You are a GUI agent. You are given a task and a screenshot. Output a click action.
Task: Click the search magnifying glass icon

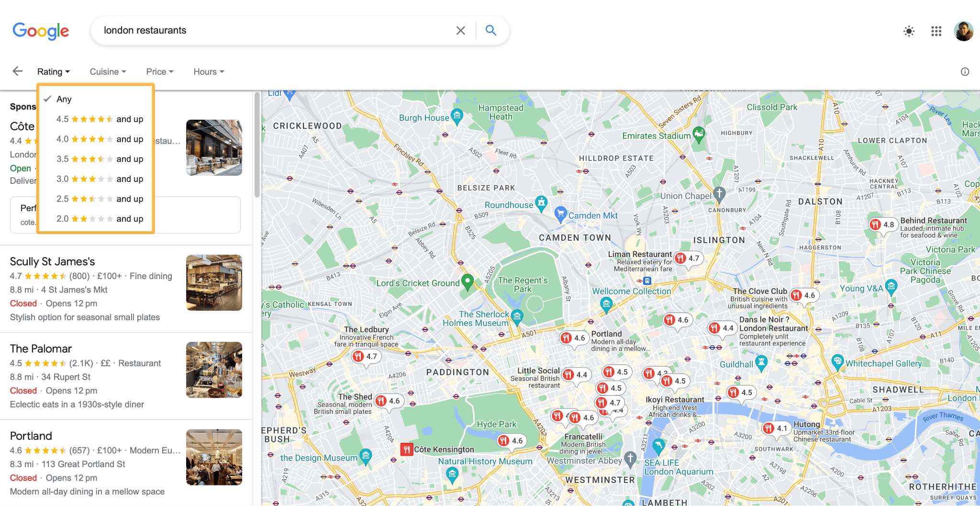(x=491, y=30)
